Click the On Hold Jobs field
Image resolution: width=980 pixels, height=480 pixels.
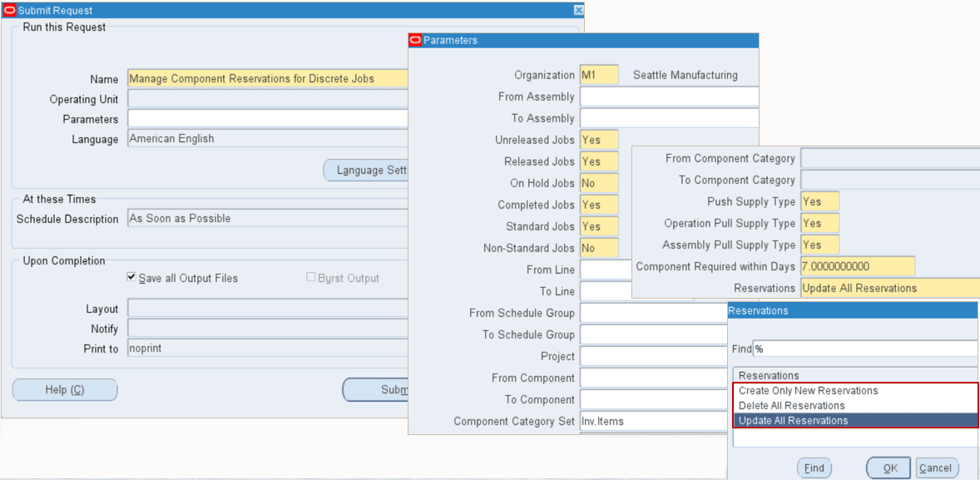click(599, 183)
